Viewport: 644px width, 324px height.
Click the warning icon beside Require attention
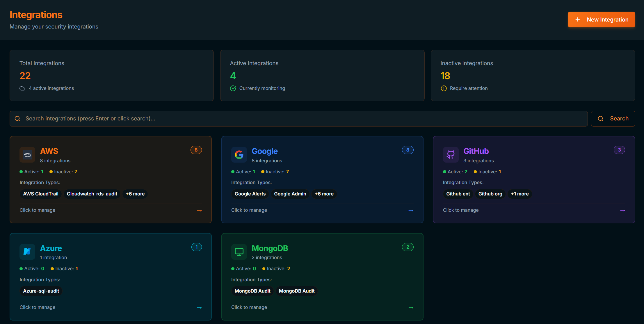[x=444, y=88]
